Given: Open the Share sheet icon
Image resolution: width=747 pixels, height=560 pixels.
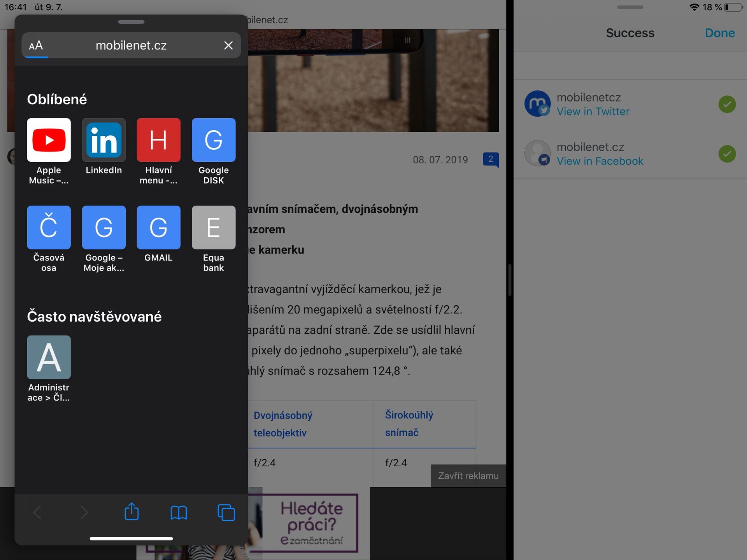Looking at the screenshot, I should tap(131, 513).
